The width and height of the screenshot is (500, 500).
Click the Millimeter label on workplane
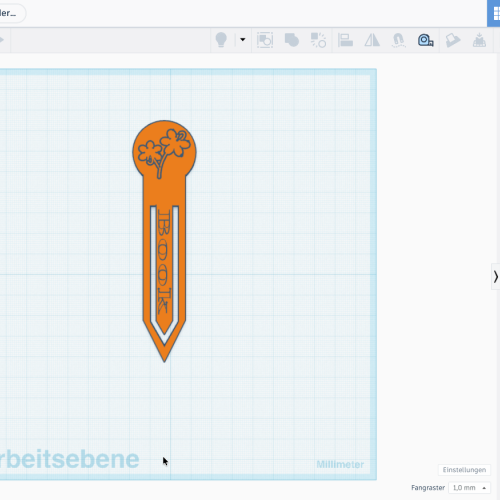point(340,464)
